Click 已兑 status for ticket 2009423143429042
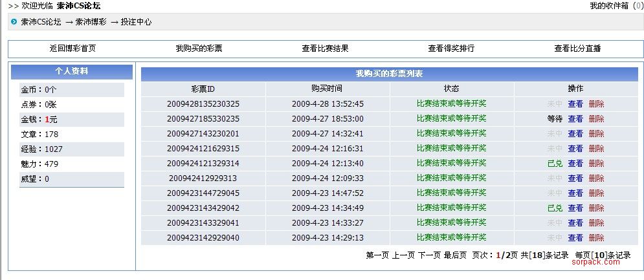Viewport: 644px width, 280px height. coord(555,208)
